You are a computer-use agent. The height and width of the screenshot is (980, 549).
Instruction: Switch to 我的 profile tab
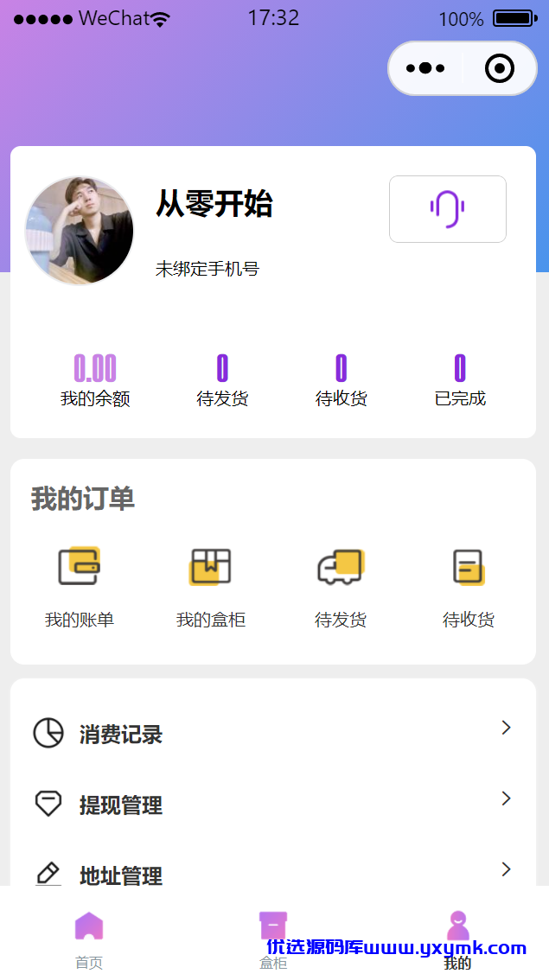click(x=457, y=939)
